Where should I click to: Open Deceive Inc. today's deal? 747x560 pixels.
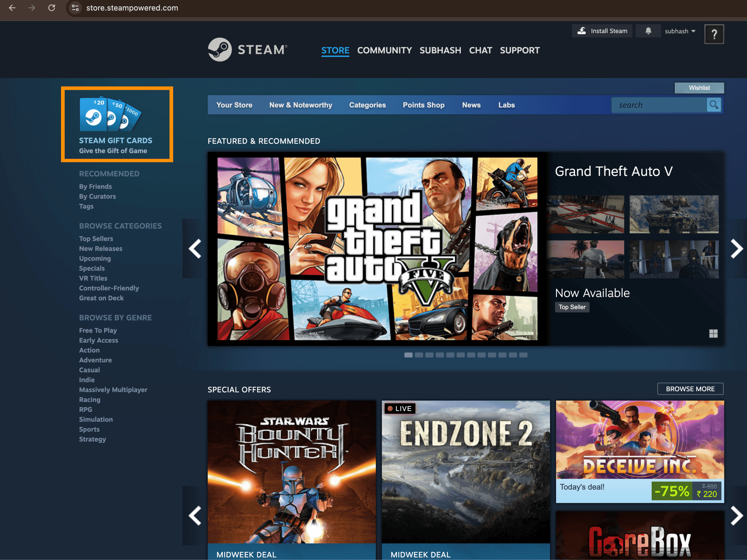point(640,451)
